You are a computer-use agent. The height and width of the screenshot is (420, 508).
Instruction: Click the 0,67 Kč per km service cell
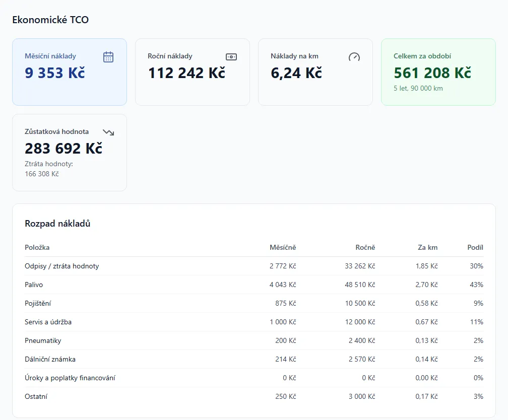426,322
